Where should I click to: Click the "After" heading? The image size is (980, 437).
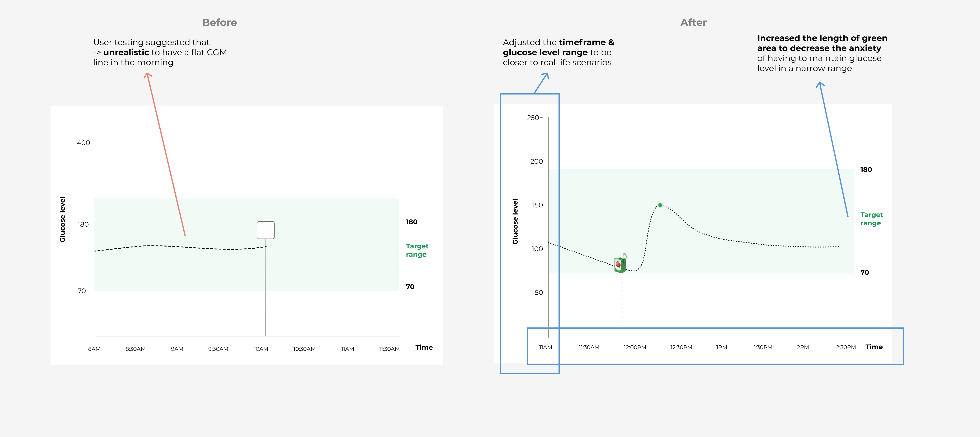tap(693, 23)
